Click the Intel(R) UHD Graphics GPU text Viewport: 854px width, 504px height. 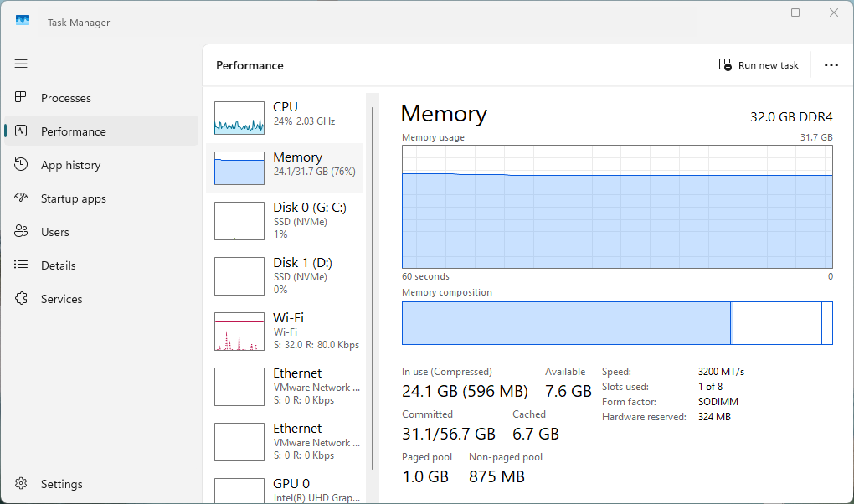point(316,497)
